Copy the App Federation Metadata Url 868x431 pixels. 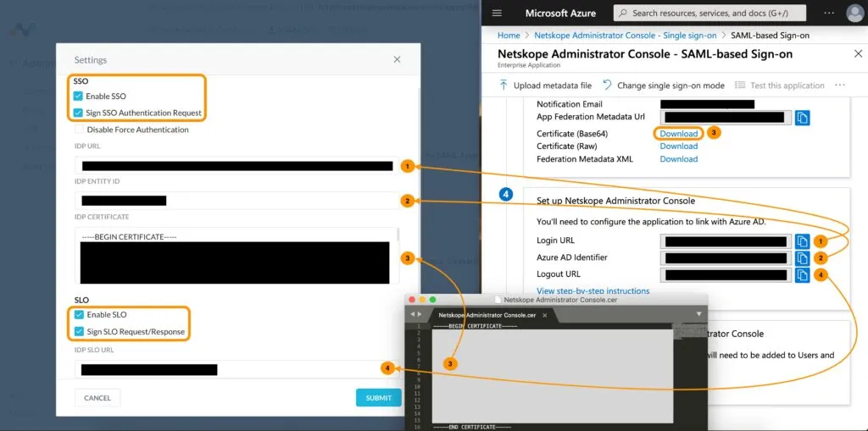pyautogui.click(x=803, y=118)
